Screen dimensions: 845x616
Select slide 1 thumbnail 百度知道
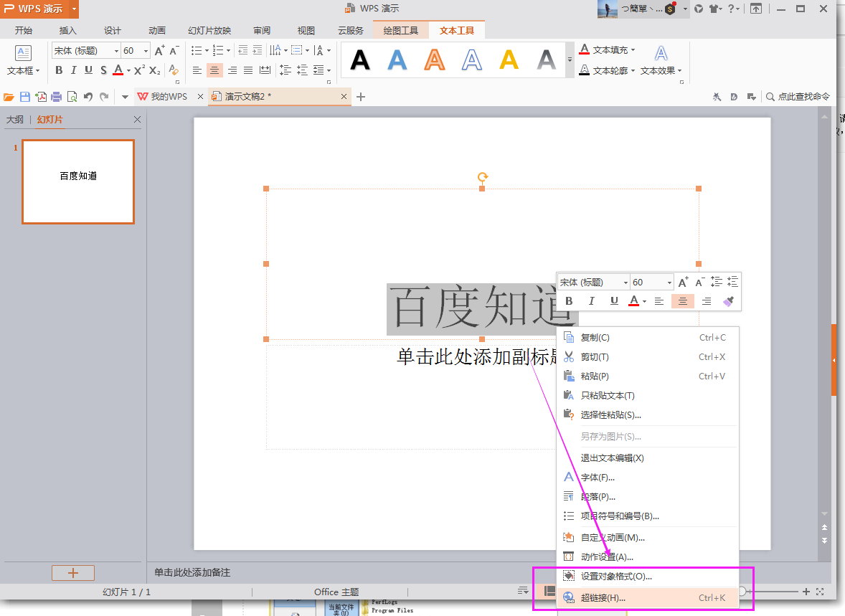coord(78,181)
